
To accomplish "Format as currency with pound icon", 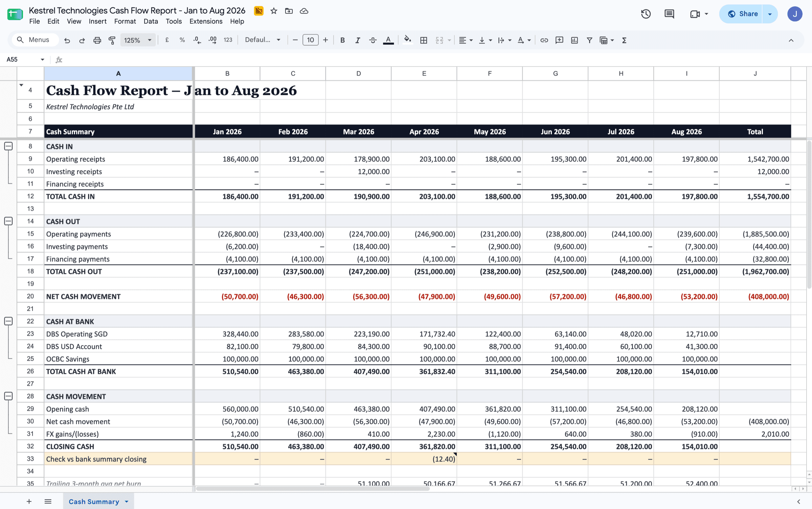I will 167,40.
